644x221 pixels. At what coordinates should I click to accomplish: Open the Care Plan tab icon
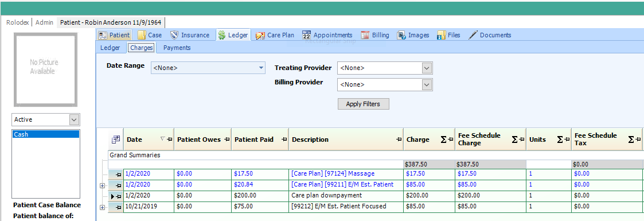coord(260,36)
